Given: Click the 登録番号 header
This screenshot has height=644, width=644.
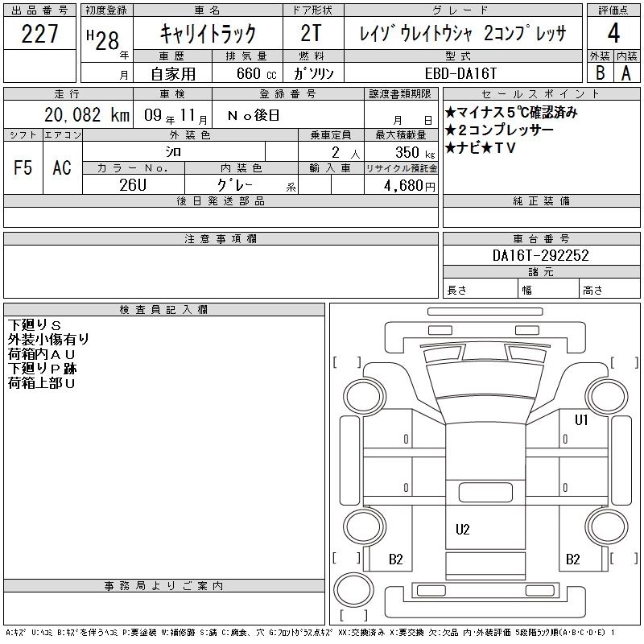Looking at the screenshot, I should pyautogui.click(x=288, y=94).
